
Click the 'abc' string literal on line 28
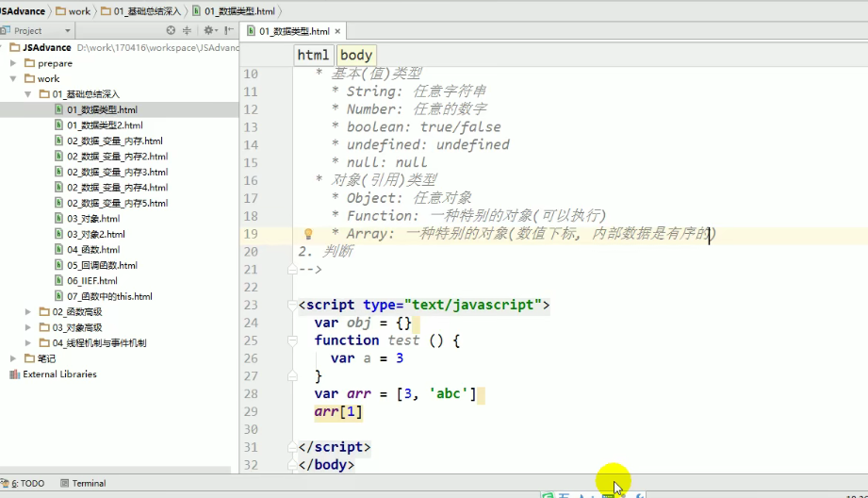(x=449, y=394)
